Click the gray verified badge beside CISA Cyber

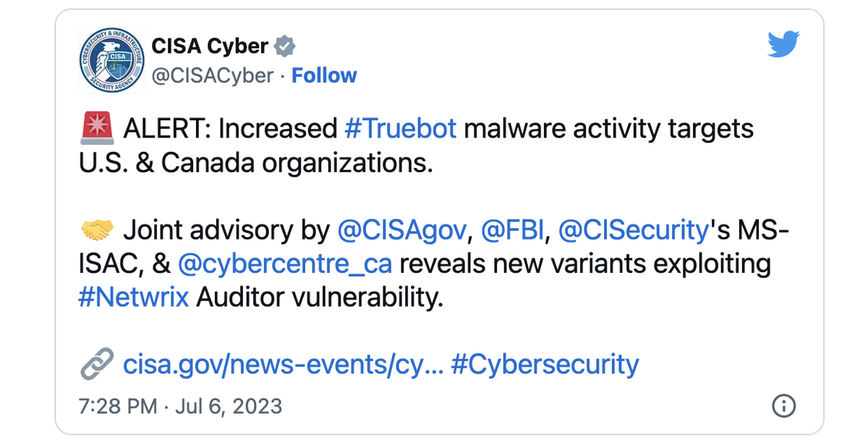point(284,45)
